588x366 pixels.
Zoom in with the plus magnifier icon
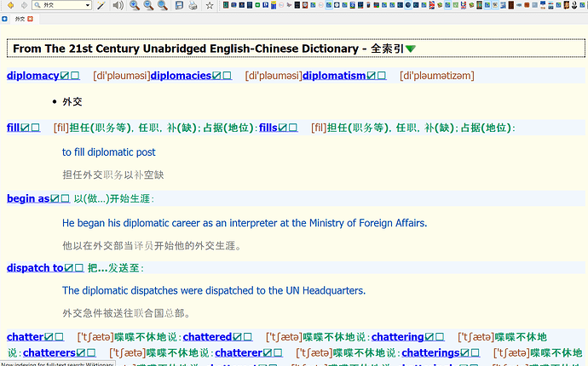[135, 5]
